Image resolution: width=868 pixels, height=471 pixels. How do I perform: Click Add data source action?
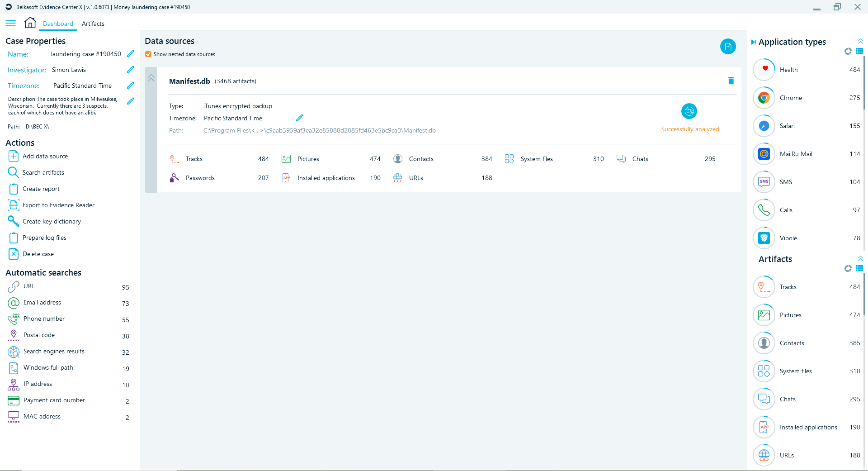pyautogui.click(x=38, y=156)
